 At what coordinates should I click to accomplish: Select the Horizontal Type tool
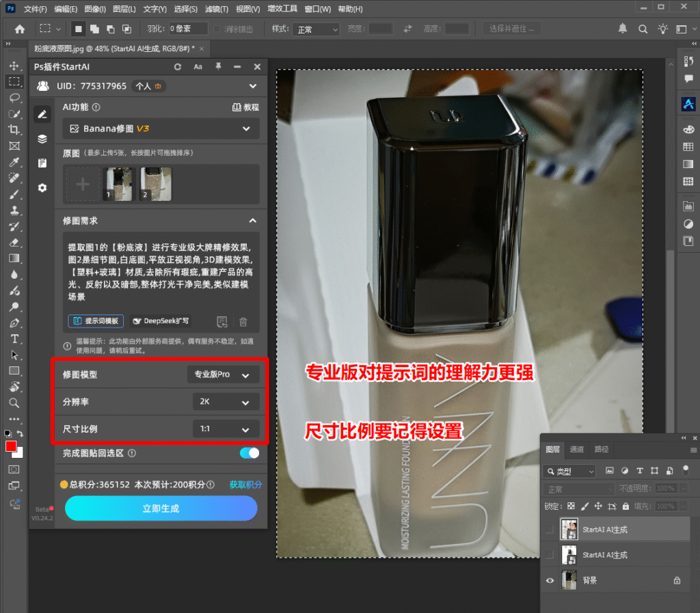14,339
